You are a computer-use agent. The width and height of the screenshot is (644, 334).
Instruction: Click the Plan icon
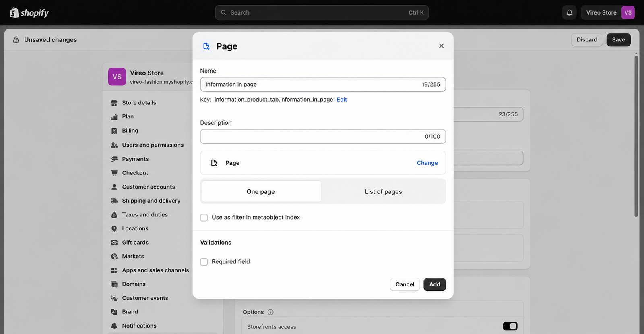[x=114, y=117]
